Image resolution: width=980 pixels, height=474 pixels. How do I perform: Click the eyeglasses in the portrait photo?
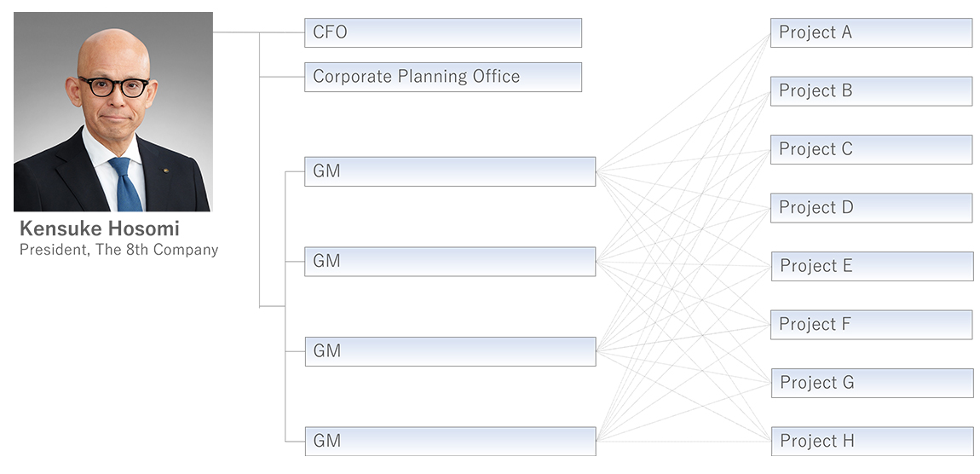point(114,86)
